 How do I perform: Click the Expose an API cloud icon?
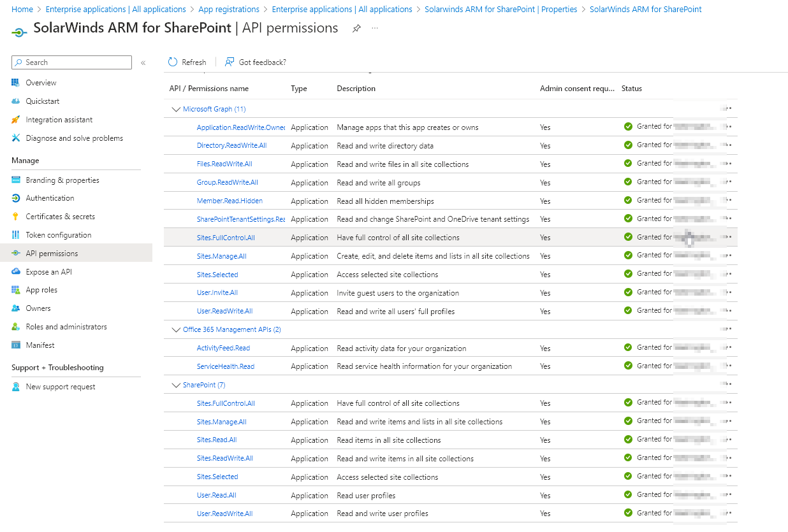[16, 272]
